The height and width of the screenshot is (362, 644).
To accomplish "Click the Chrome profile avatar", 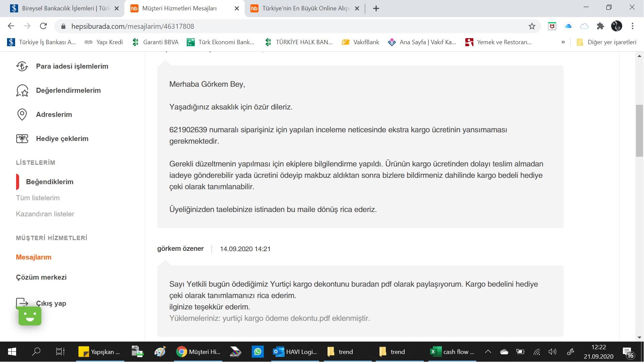I will 617,26.
